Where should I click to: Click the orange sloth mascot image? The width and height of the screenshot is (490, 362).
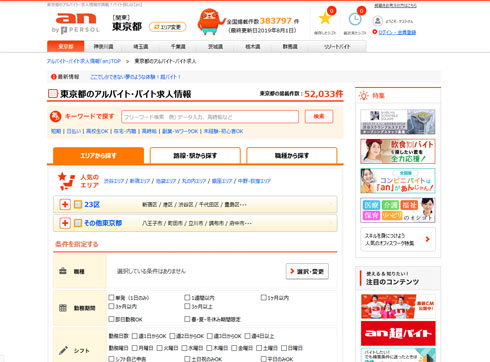[x=211, y=22]
